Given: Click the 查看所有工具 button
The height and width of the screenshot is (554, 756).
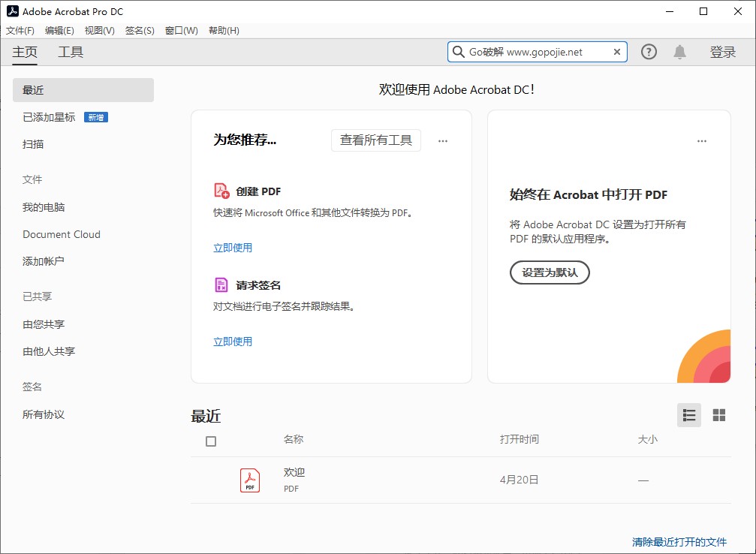Looking at the screenshot, I should pyautogui.click(x=375, y=140).
